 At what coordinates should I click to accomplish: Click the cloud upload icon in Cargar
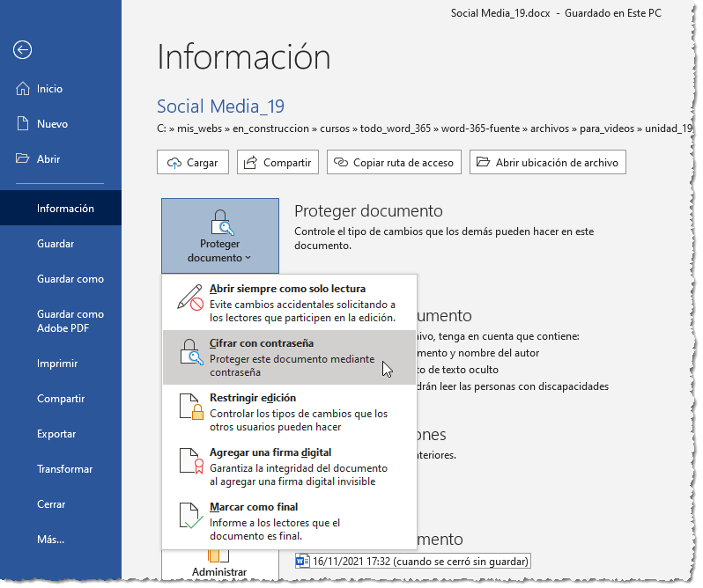click(x=174, y=163)
